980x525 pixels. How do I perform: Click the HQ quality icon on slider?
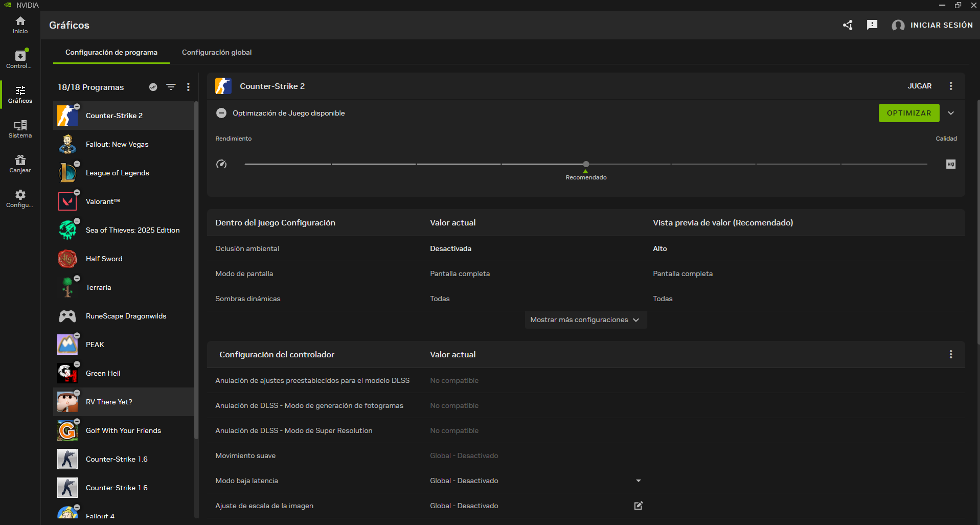pos(951,164)
